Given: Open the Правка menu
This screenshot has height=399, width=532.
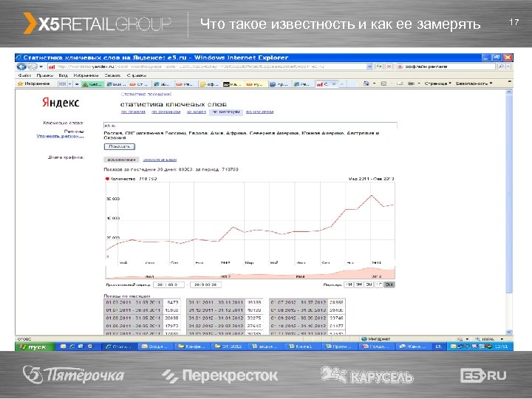Looking at the screenshot, I should coord(45,75).
